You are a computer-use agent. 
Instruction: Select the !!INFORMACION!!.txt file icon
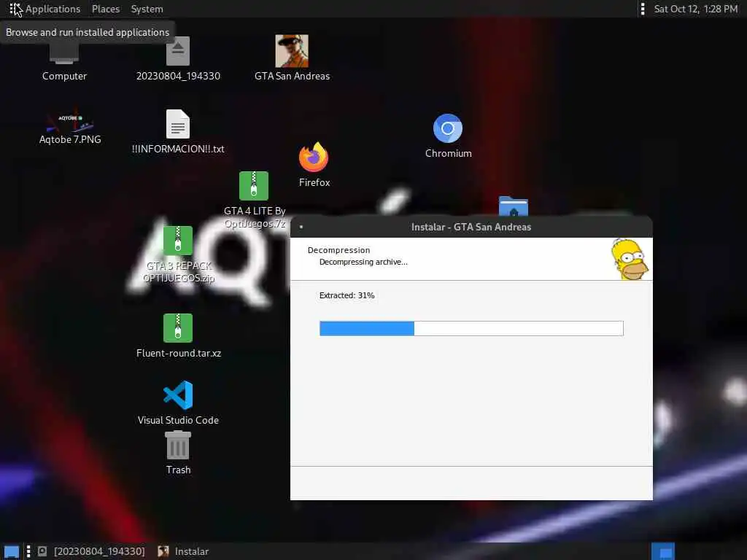click(x=178, y=132)
